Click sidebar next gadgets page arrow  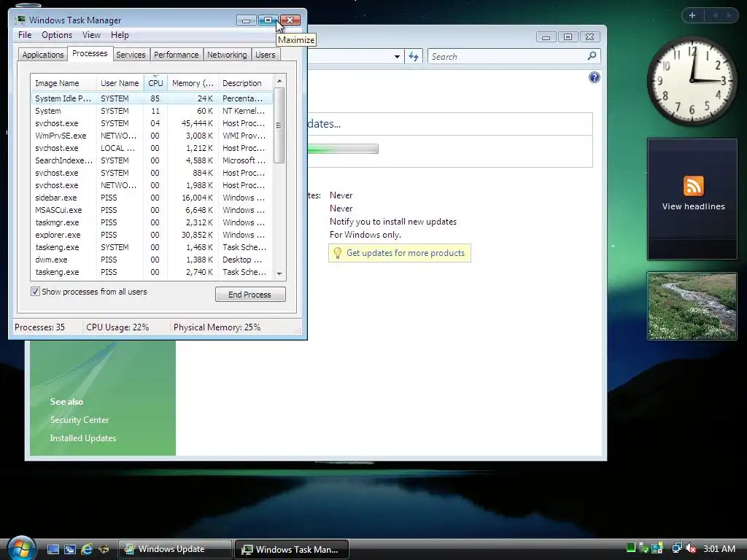coord(729,15)
